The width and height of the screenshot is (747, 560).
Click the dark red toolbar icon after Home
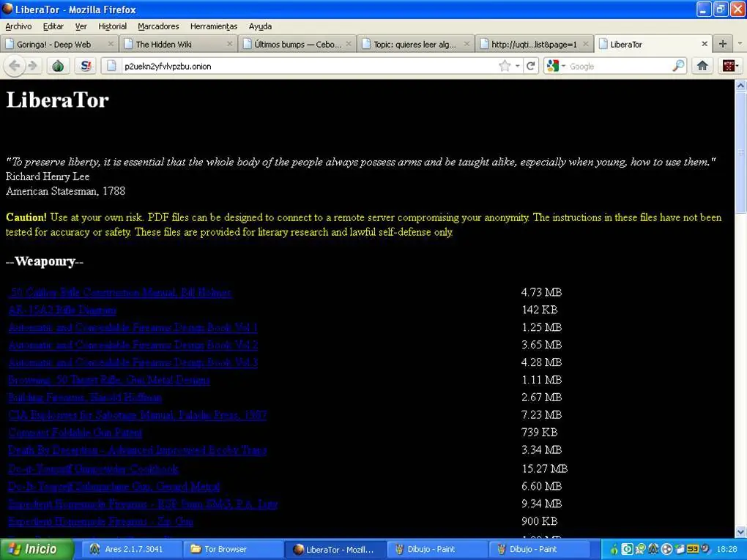[x=729, y=66]
